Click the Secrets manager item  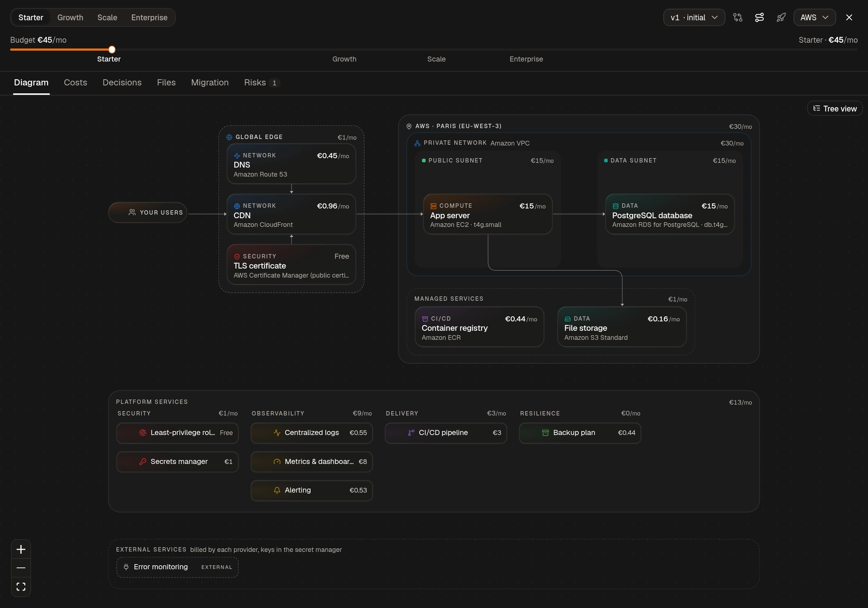point(177,461)
